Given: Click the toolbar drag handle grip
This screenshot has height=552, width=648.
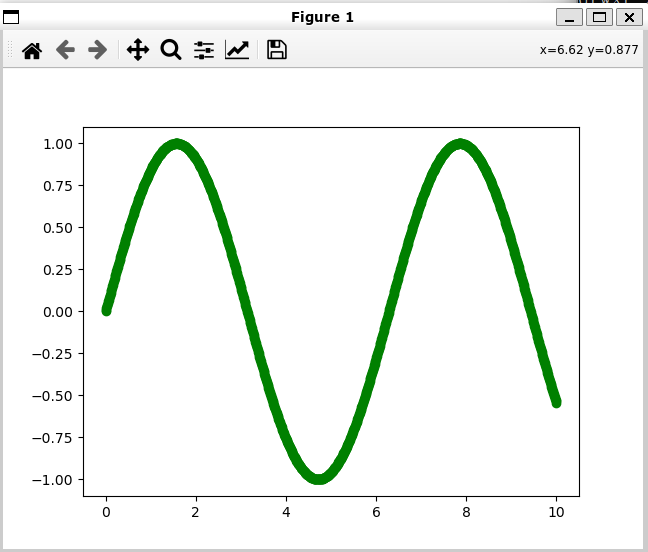Looking at the screenshot, I should tap(10, 50).
